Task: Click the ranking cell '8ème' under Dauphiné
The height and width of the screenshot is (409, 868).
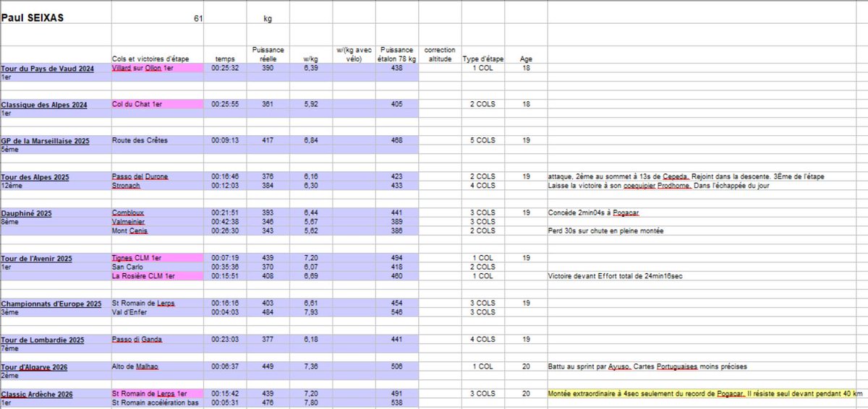Action: pyautogui.click(x=56, y=222)
